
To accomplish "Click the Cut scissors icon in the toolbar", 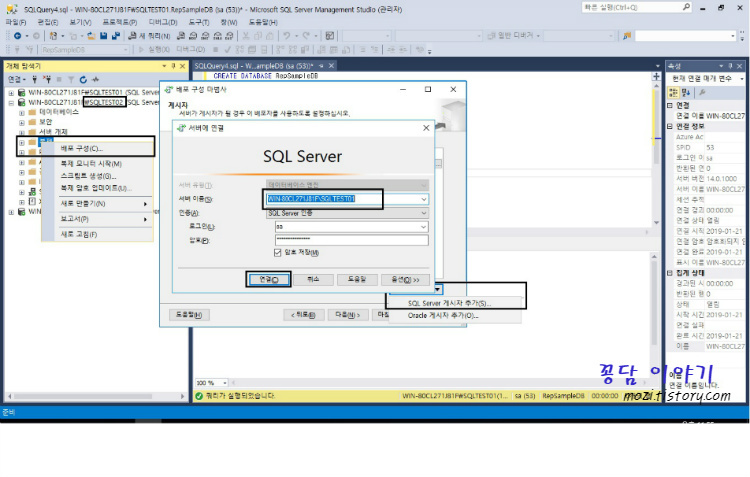I will (x=246, y=36).
